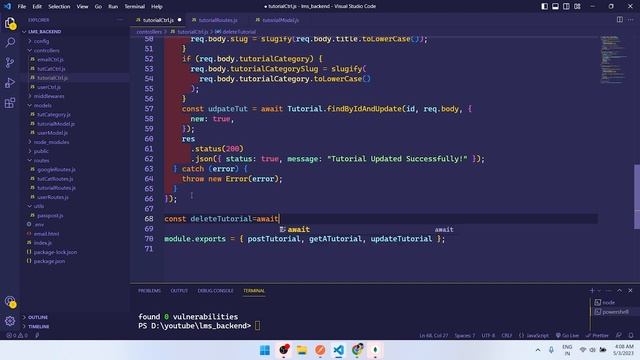Image resolution: width=640 pixels, height=360 pixels.
Task: Open the Extensions view
Action: 10,102
